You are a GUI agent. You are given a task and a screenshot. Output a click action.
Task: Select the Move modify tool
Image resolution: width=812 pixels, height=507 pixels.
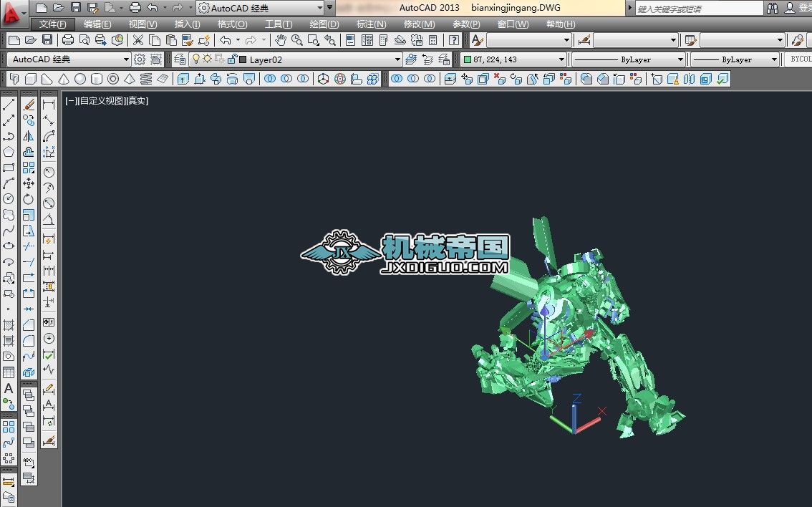29,183
